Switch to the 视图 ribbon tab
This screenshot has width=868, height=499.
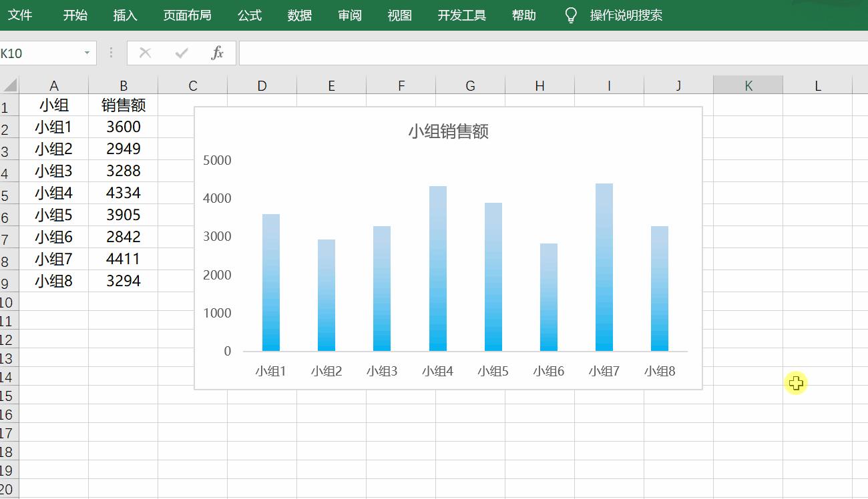399,15
